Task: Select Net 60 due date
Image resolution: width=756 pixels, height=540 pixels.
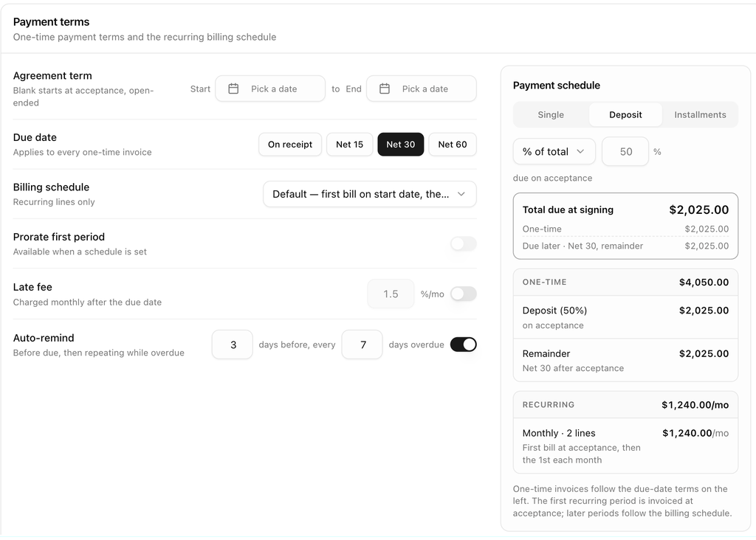Action: pyautogui.click(x=453, y=145)
